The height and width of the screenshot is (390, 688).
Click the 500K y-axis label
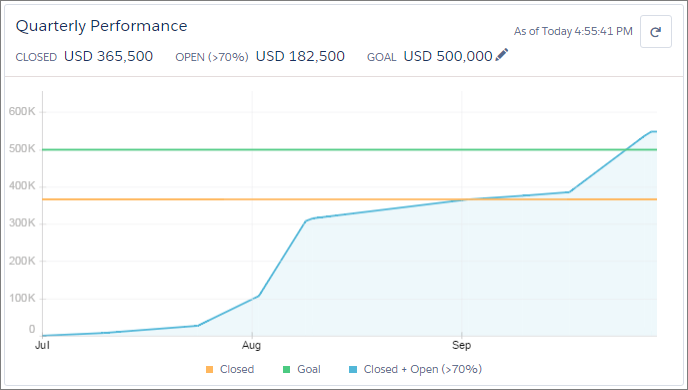point(22,149)
